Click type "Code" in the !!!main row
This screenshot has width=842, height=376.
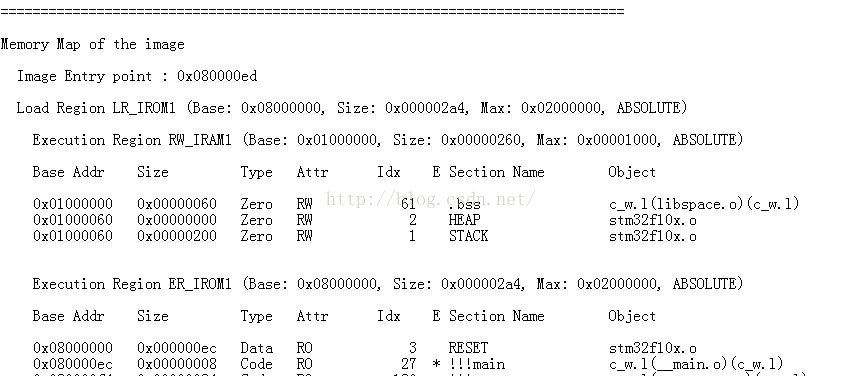point(257,364)
